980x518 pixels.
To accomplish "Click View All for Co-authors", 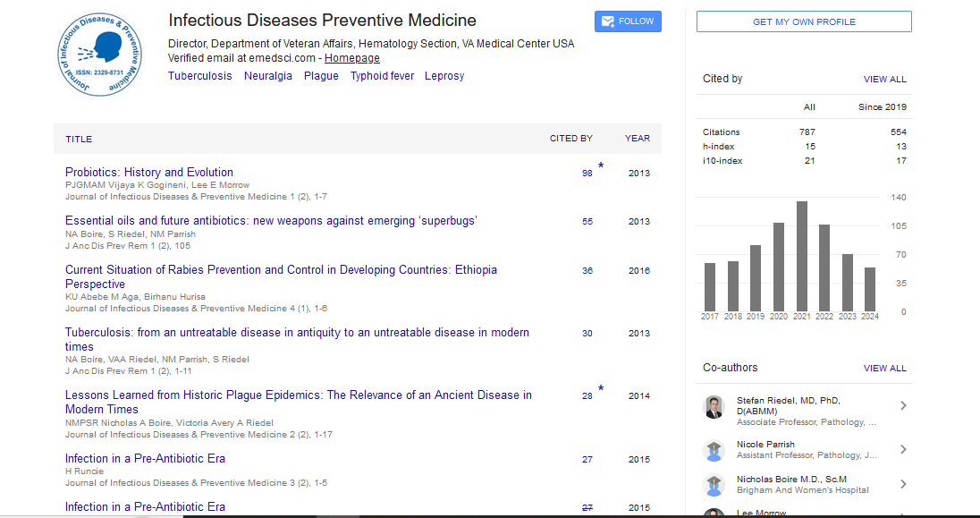I will [884, 369].
